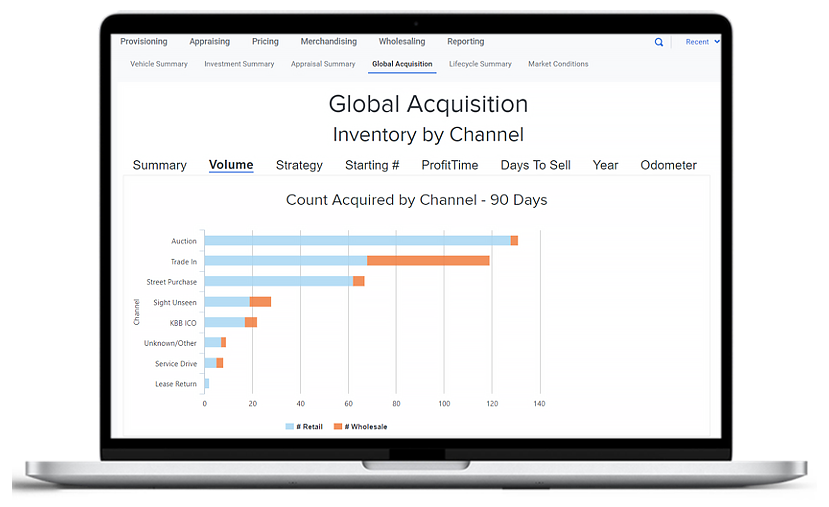Viewport: 829px width, 507px height.
Task: Open the Provisioning menu
Action: pos(144,42)
